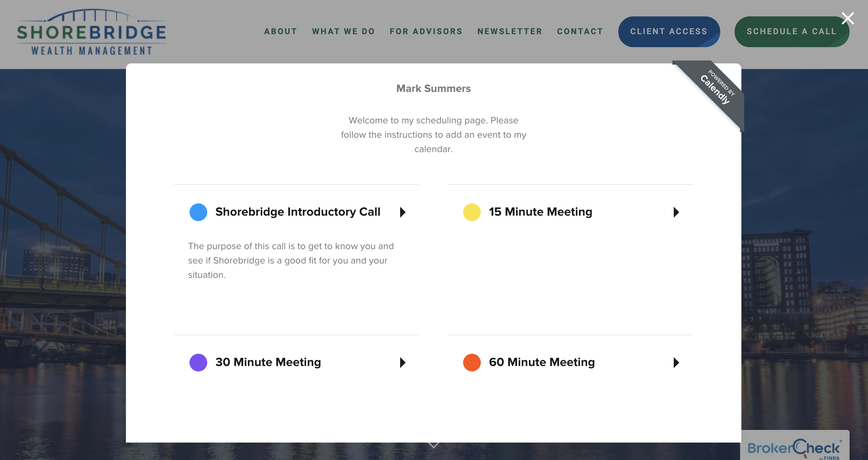This screenshot has width=868, height=460.
Task: Click the blue dot beside Shorebridge Introductory Call
Action: click(x=198, y=212)
